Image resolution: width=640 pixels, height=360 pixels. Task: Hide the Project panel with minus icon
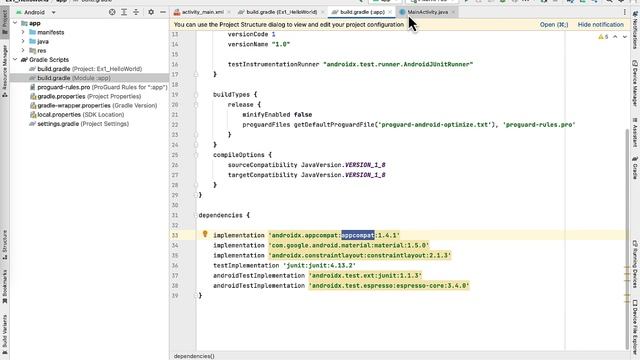pos(163,12)
